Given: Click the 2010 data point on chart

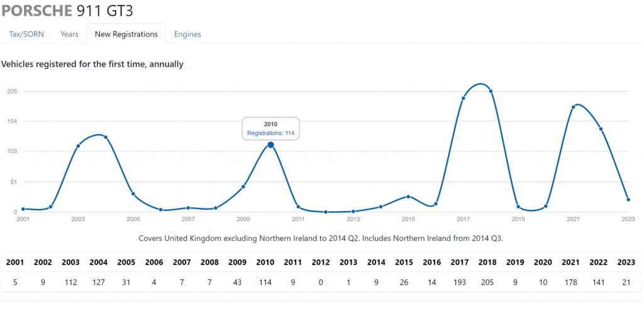Looking at the screenshot, I should [270, 145].
